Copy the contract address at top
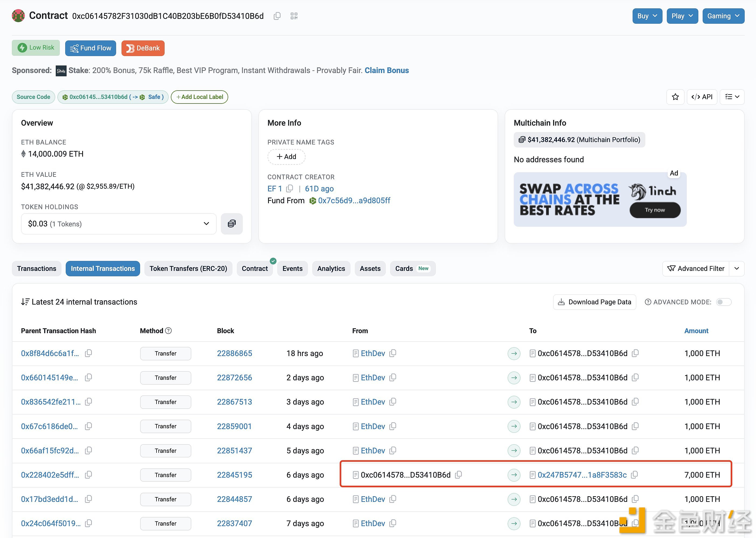 [x=277, y=16]
